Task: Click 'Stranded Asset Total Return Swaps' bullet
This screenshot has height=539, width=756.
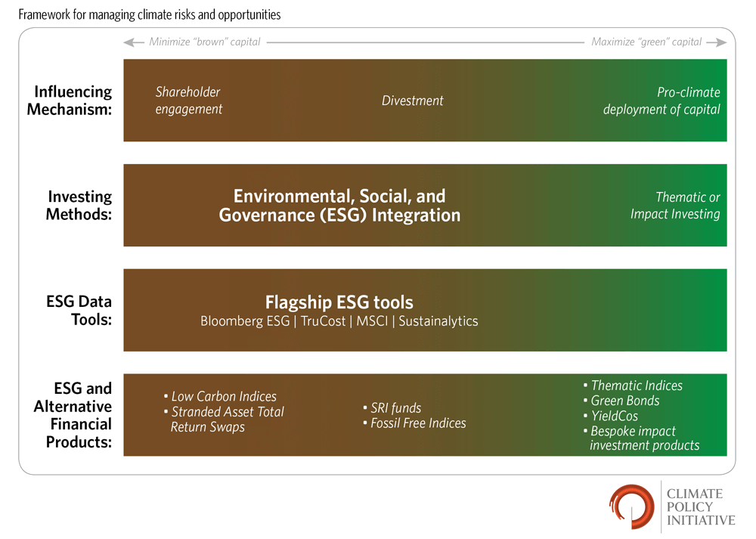Action: tap(224, 419)
